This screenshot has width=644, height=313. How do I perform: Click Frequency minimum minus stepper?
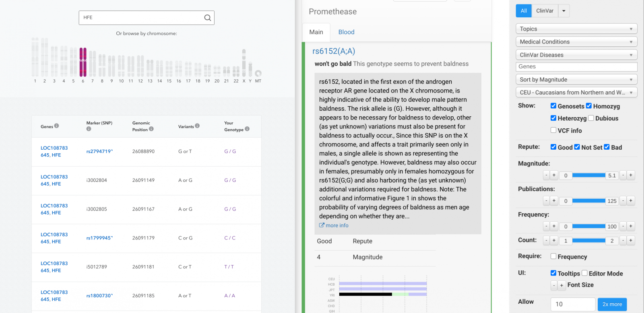tap(546, 226)
